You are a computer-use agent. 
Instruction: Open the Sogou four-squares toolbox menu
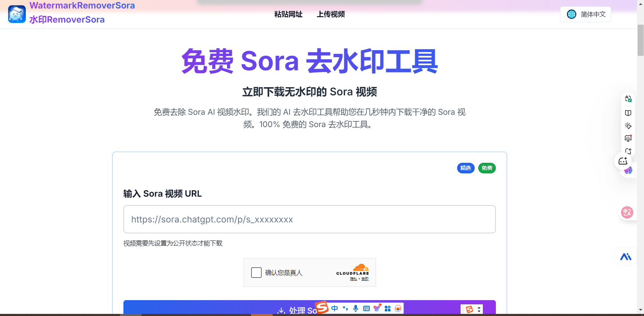click(388, 308)
